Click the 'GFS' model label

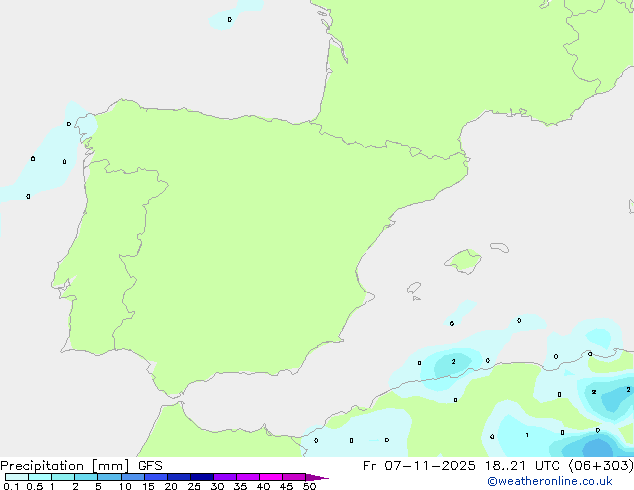point(150,466)
